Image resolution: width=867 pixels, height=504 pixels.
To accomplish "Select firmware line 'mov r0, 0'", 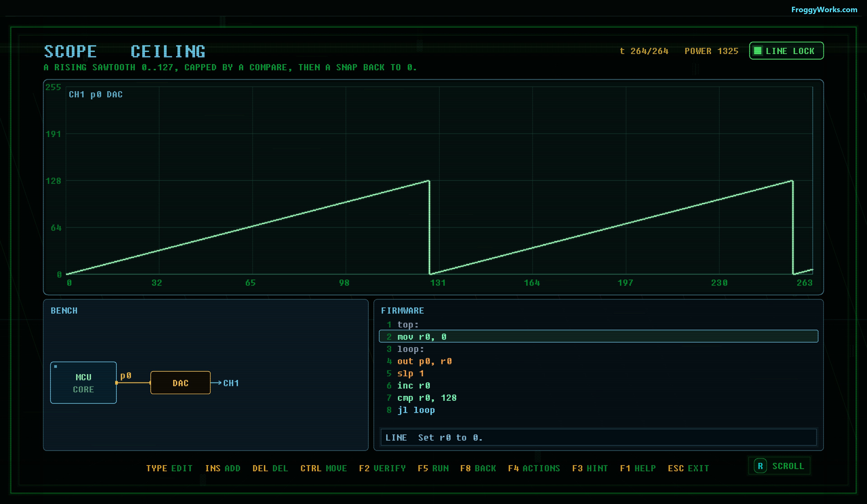I will pyautogui.click(x=598, y=336).
